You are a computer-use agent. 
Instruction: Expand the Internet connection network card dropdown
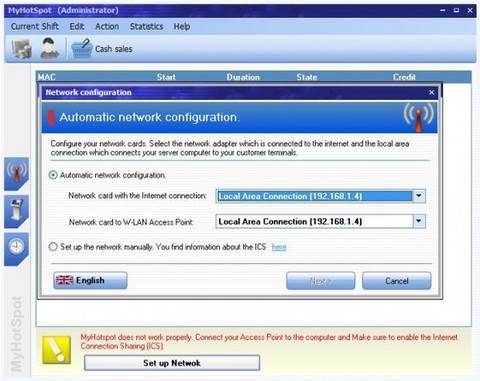click(419, 196)
